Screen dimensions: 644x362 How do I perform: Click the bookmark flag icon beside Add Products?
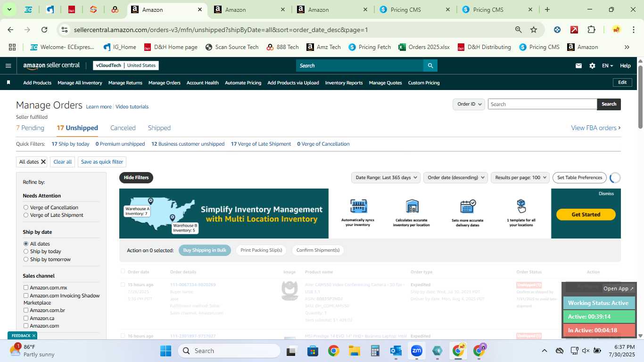point(8,82)
